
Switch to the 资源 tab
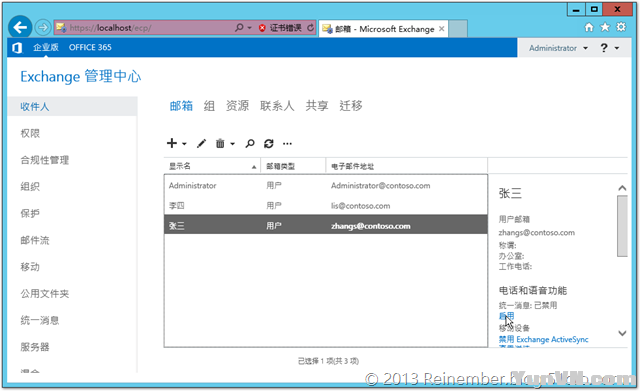pos(238,106)
